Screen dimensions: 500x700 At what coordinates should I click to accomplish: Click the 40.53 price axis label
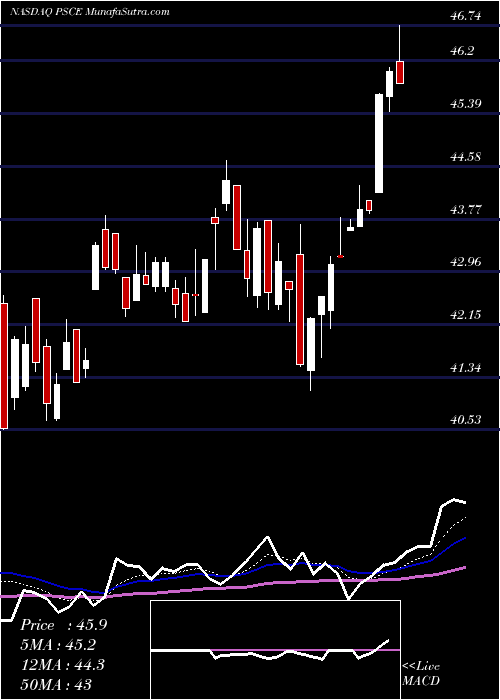click(466, 420)
